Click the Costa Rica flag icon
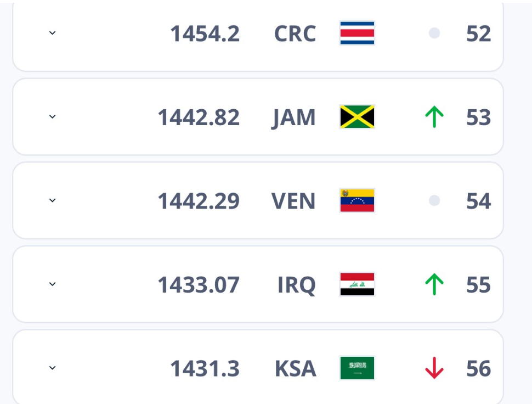 (x=357, y=33)
